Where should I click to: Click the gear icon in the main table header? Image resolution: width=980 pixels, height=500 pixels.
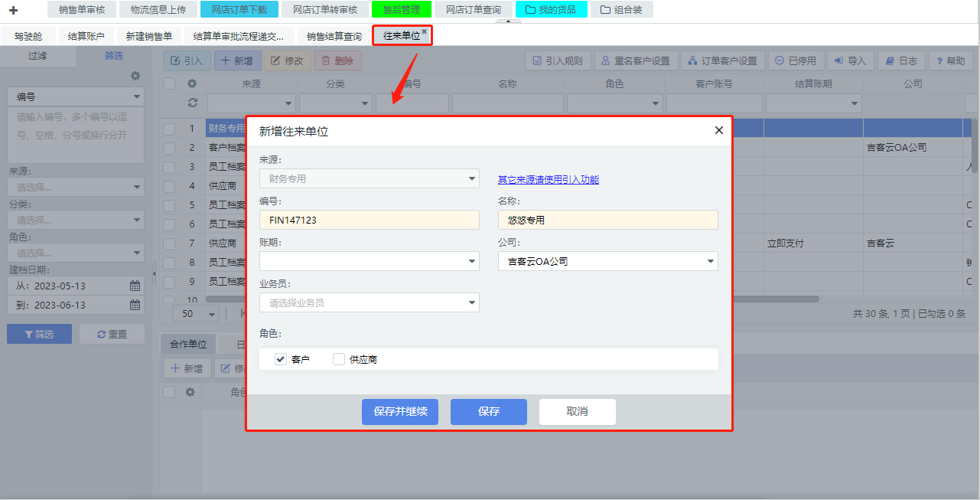[192, 83]
